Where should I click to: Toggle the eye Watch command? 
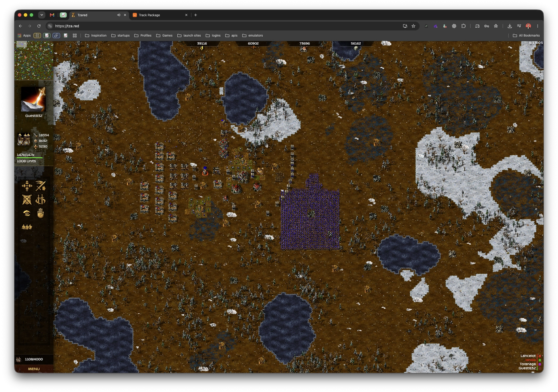[27, 213]
